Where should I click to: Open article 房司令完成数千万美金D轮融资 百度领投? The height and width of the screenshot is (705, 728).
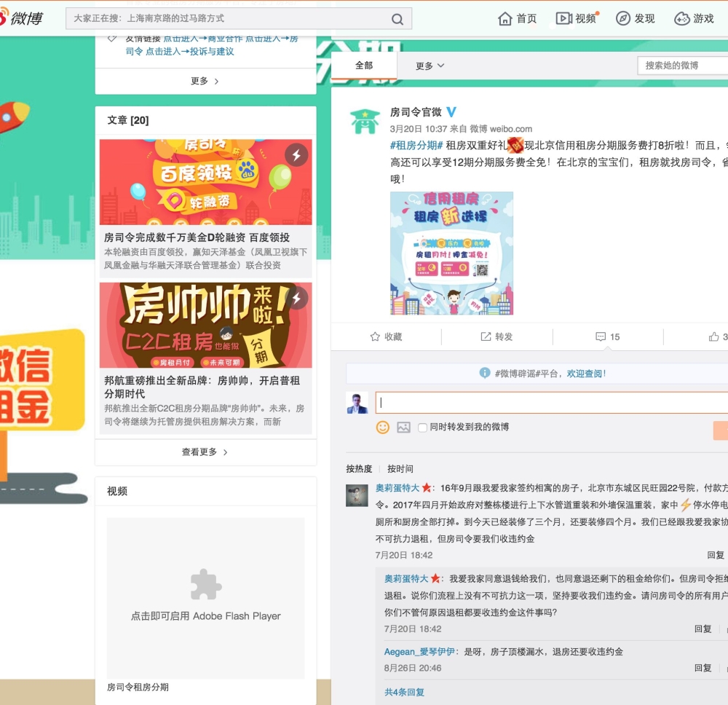(x=197, y=237)
